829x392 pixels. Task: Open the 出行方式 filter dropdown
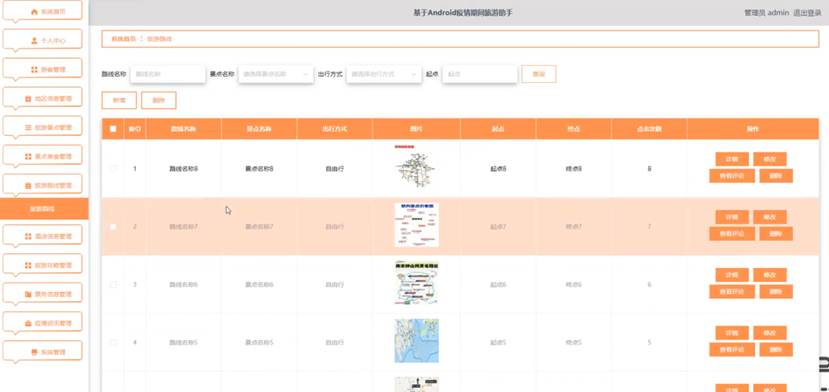(x=384, y=74)
